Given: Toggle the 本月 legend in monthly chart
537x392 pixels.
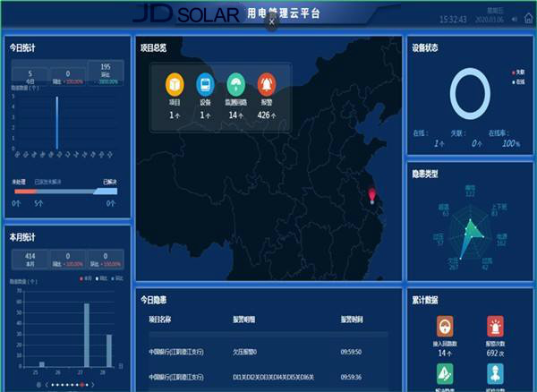Looking at the screenshot, I should [86, 278].
